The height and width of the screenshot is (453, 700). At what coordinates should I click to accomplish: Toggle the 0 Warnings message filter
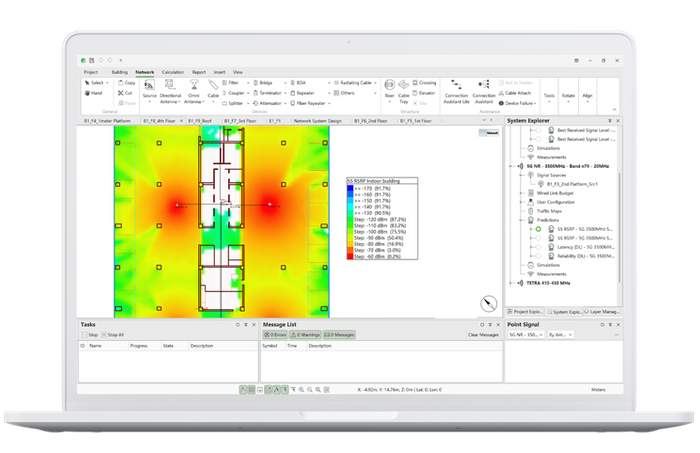(x=307, y=334)
